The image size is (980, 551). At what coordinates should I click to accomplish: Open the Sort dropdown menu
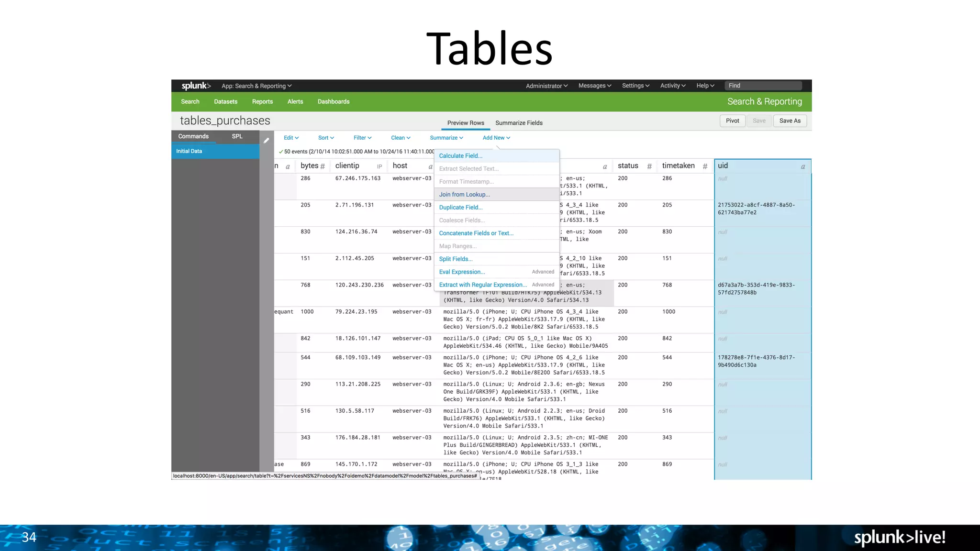pyautogui.click(x=326, y=138)
